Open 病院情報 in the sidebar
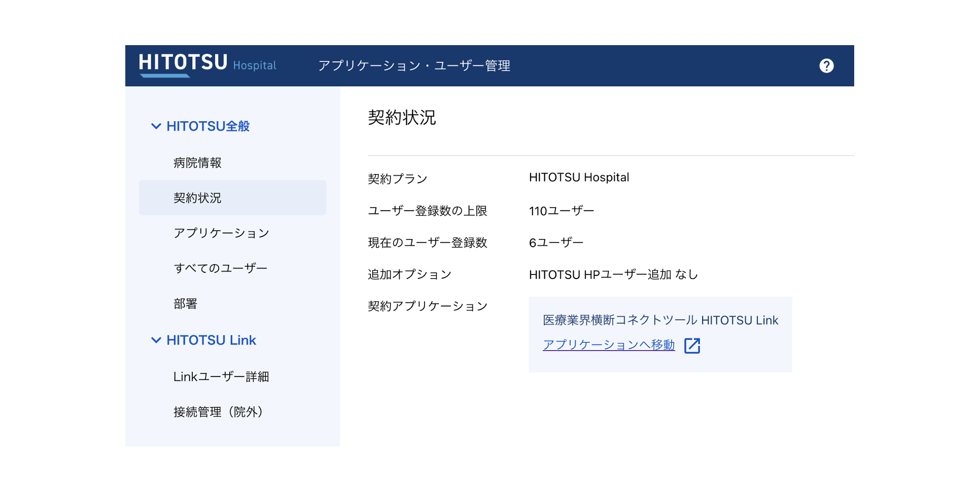Screen dimensions: 980x487 [x=197, y=163]
